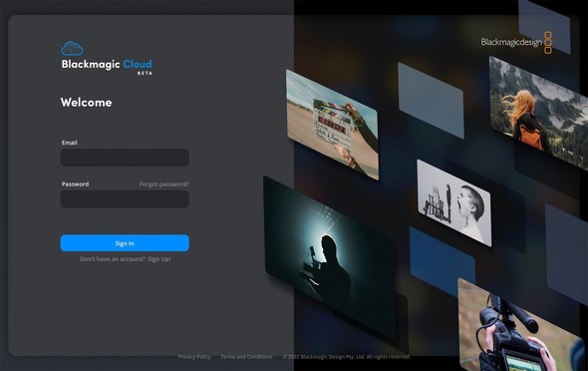Click the Blackmagic Cloud logo text
The image size is (588, 371).
pyautogui.click(x=107, y=64)
